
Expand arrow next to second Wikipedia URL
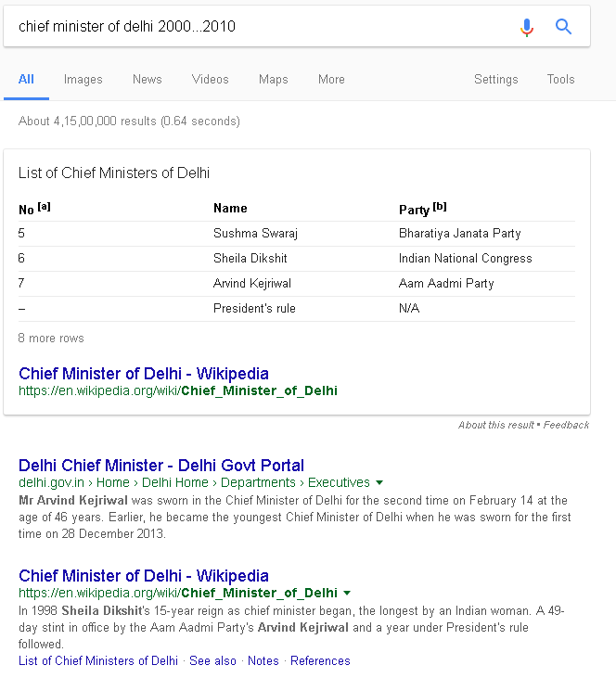(347, 593)
